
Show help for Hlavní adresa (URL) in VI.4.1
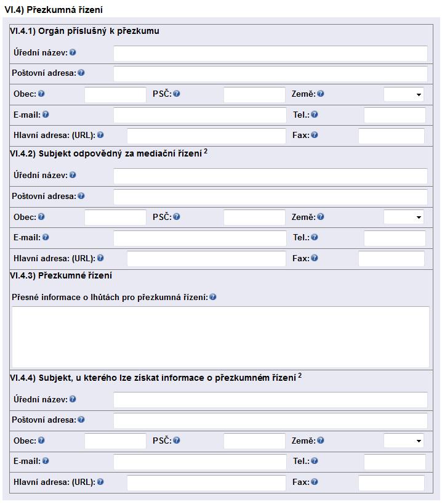point(100,135)
